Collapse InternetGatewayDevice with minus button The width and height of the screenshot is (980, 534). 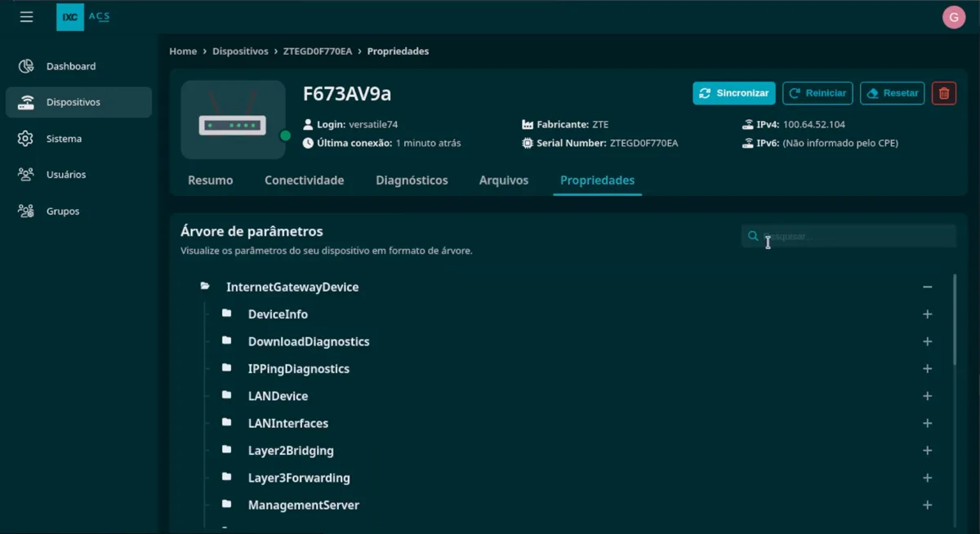click(x=927, y=287)
